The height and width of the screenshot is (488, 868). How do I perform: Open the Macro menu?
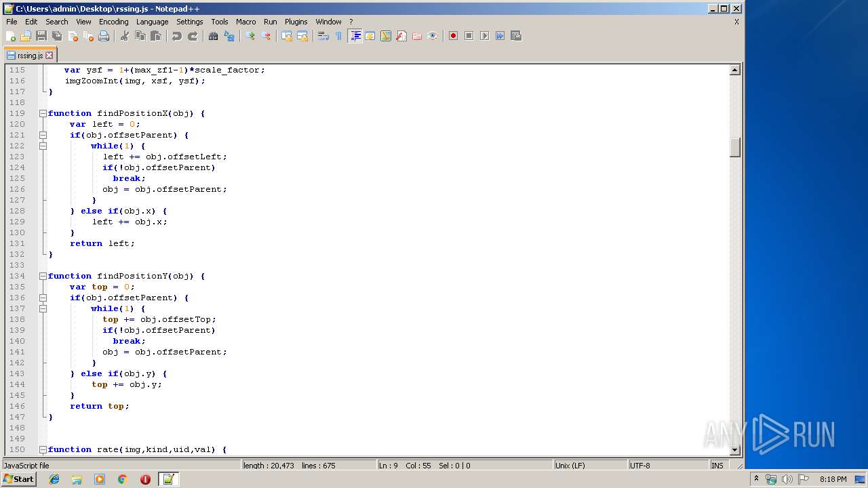pos(246,22)
